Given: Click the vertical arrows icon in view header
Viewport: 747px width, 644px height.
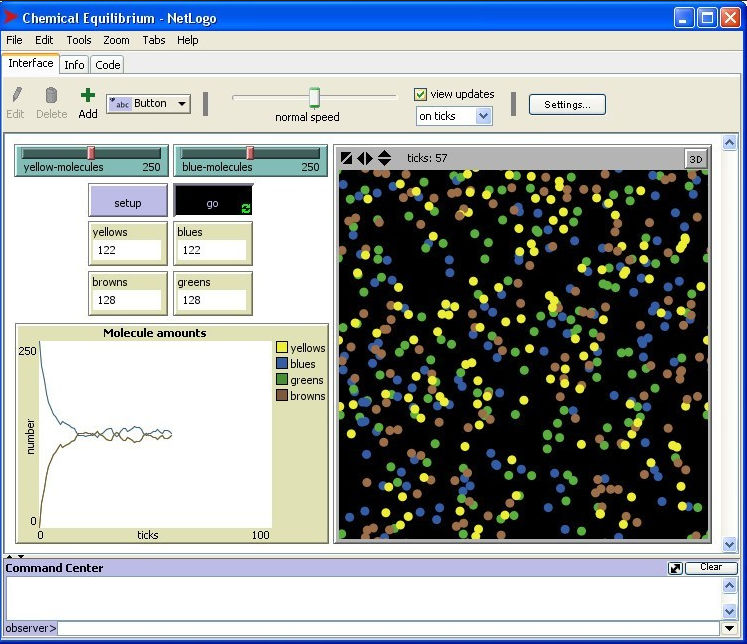Looking at the screenshot, I should pyautogui.click(x=384, y=158).
